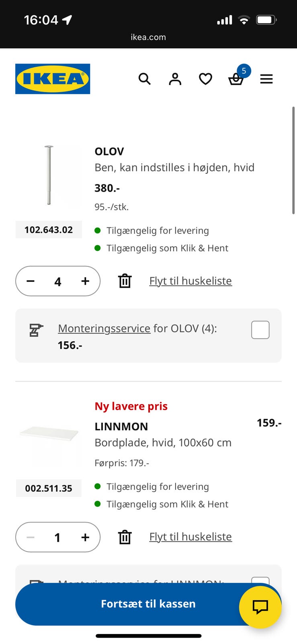Delete LINNMON using the trash icon
The image size is (297, 644).
pos(125,537)
